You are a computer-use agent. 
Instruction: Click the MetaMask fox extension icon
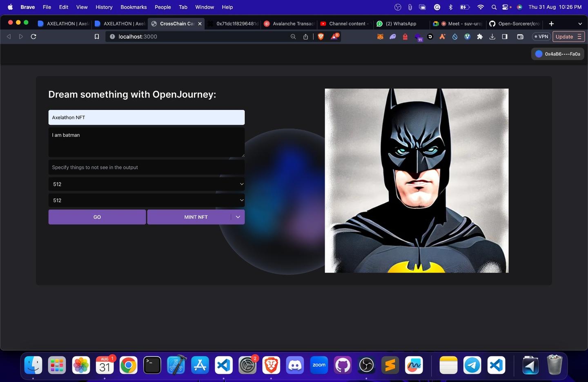(380, 37)
